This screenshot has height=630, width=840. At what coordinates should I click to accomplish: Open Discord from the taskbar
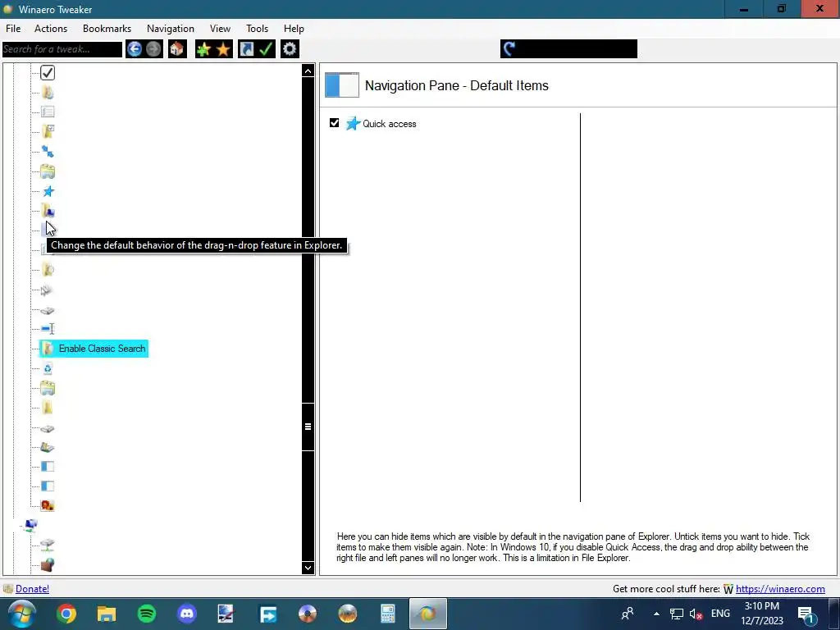187,614
